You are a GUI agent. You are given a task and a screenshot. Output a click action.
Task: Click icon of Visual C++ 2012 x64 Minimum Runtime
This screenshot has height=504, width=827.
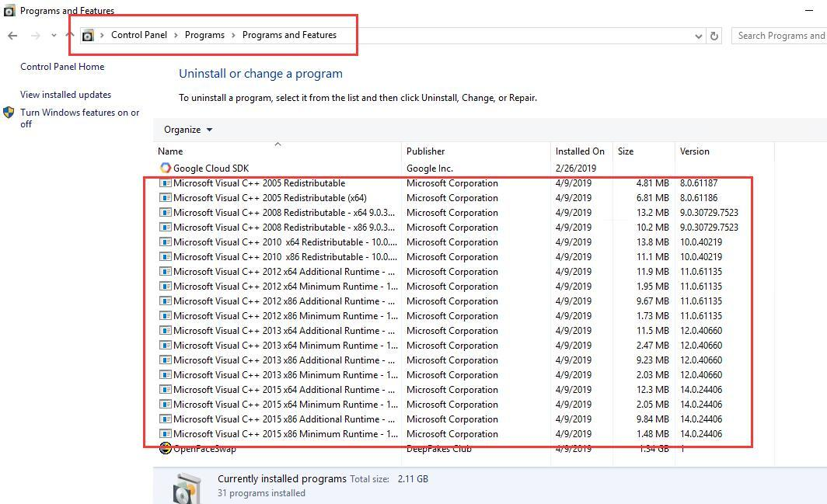[165, 287]
